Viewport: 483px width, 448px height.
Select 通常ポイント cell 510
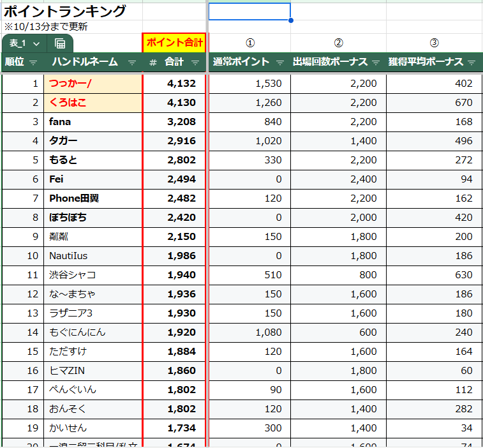[250, 275]
